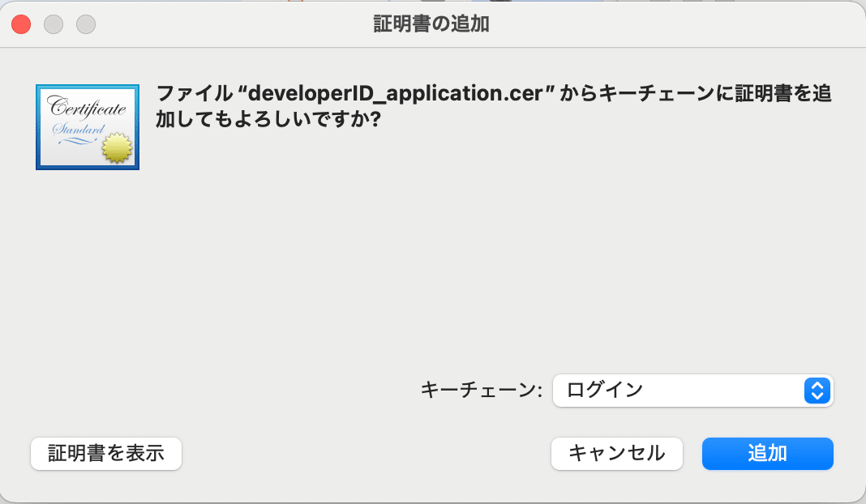The height and width of the screenshot is (504, 866).
Task: Close the 証明書の追加 dialog with red button
Action: (x=21, y=24)
